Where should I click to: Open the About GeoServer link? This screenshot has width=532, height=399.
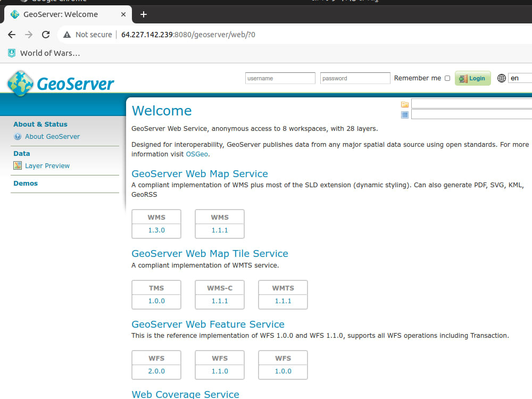(52, 136)
